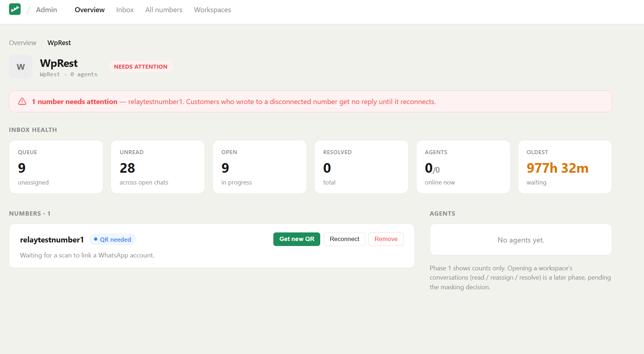Select the Resolved 0 total card

[361, 167]
